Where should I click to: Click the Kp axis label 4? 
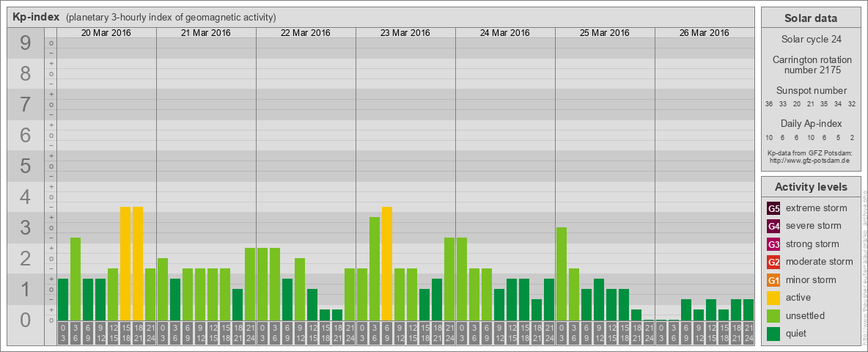[25, 197]
